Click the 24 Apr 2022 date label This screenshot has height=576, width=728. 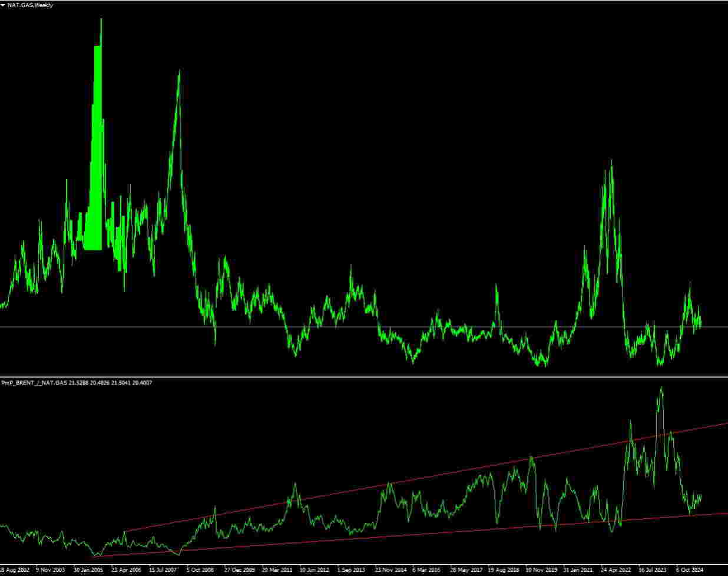point(616,570)
